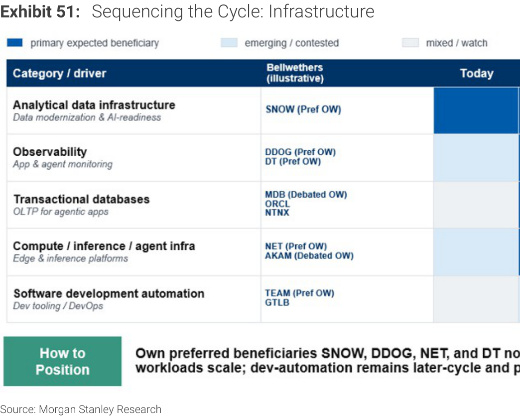
Task: Click 'Data modernization & AI-readiness' subtitle
Action: pos(87,117)
